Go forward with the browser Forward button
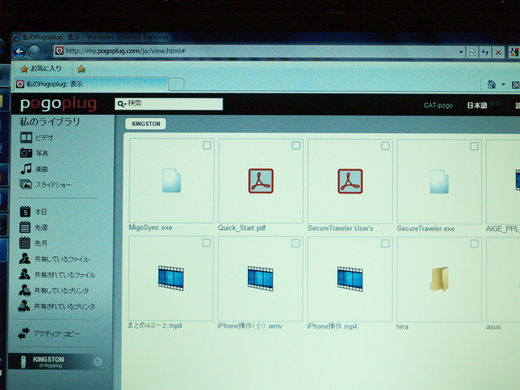The width and height of the screenshot is (520, 390). 34,51
